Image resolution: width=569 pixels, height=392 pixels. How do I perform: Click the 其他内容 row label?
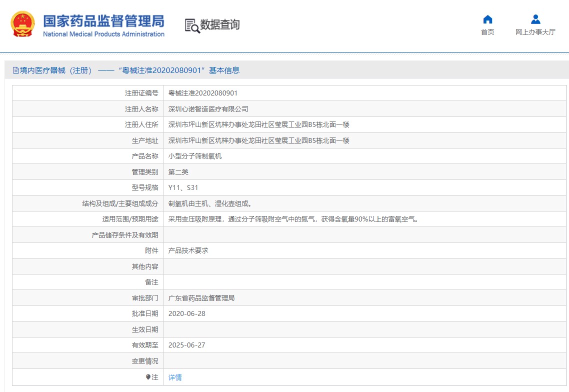(x=145, y=267)
